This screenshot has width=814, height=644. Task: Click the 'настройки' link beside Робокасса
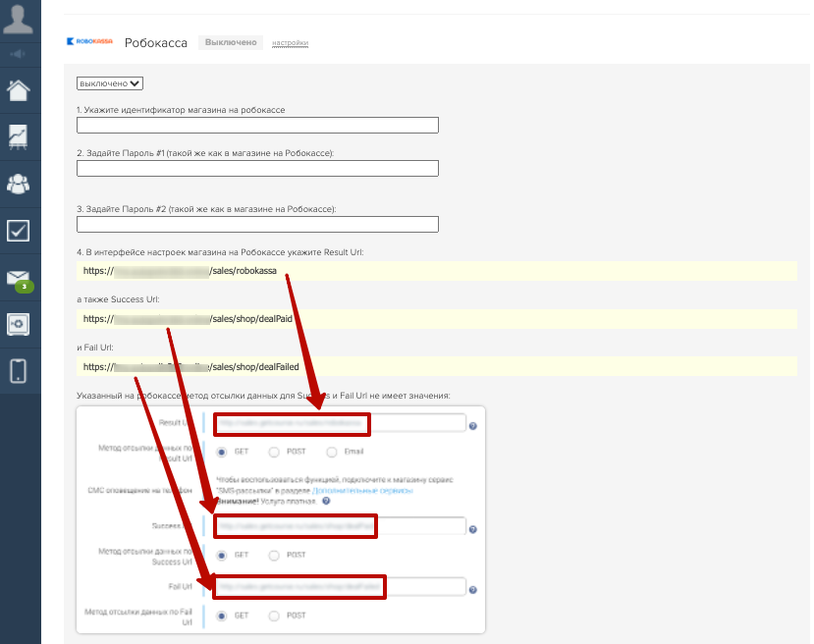point(290,43)
